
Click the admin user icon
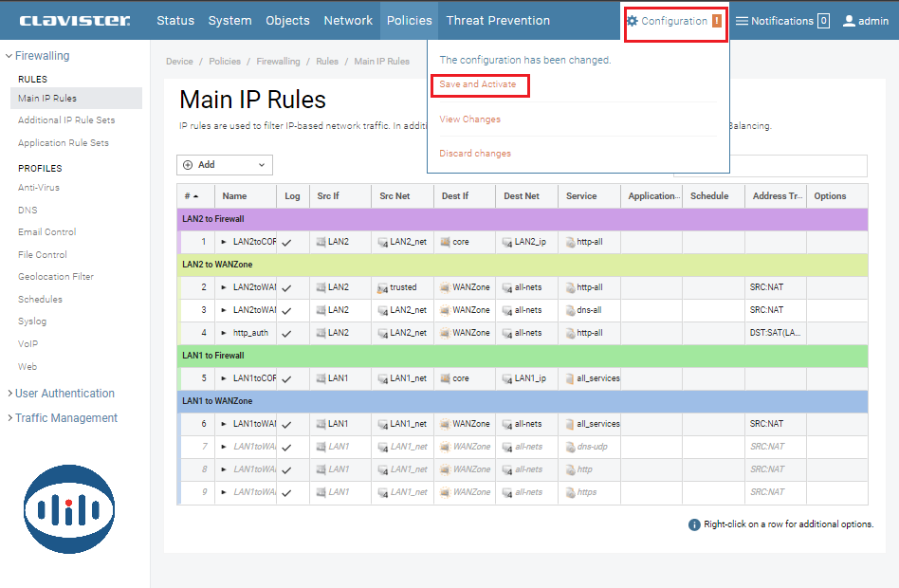coord(849,21)
